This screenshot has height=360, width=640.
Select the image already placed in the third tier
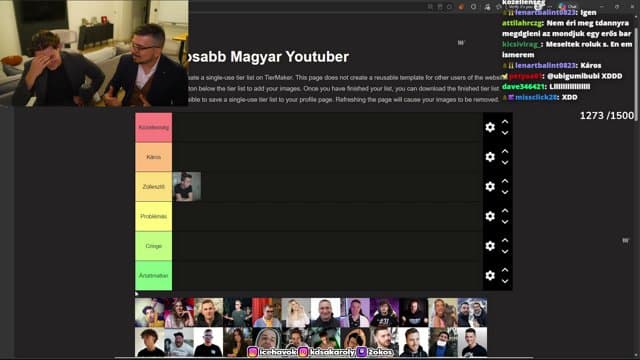[187, 187]
